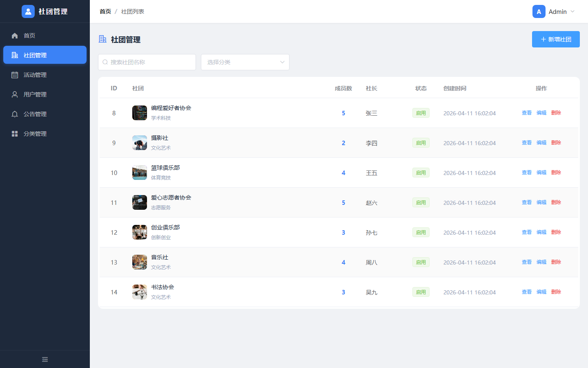The width and height of the screenshot is (588, 368).
Task: Click the 启用 status tag for 书法协会
Action: pos(421,292)
